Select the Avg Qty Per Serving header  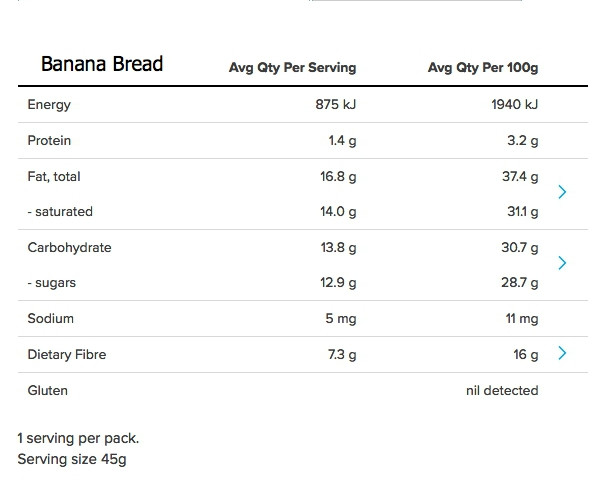click(x=292, y=68)
